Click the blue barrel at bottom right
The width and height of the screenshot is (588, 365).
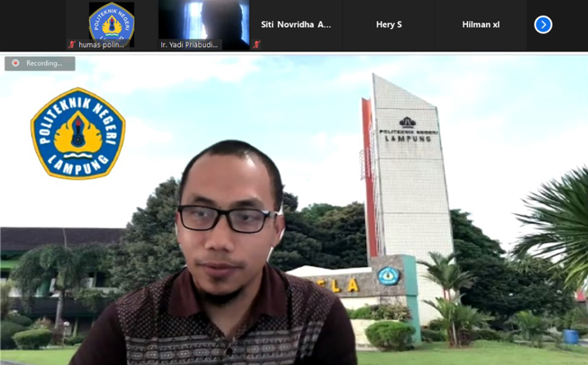[571, 336]
